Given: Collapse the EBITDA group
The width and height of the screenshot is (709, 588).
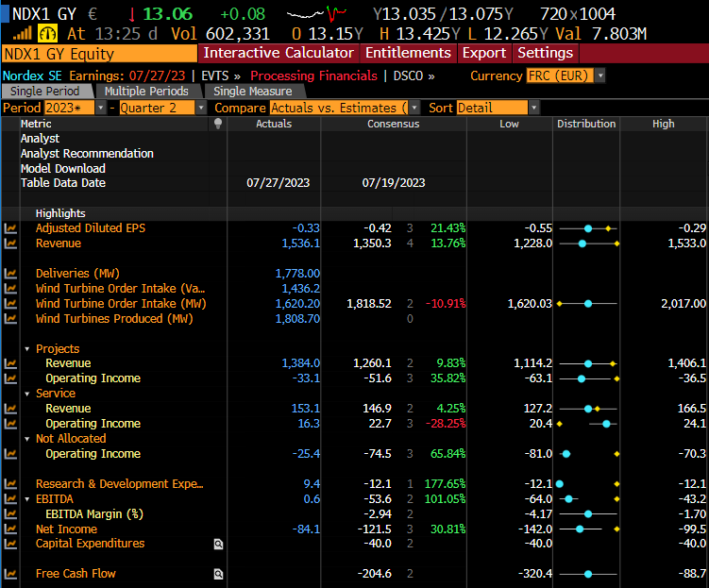Looking at the screenshot, I should coord(27,499).
